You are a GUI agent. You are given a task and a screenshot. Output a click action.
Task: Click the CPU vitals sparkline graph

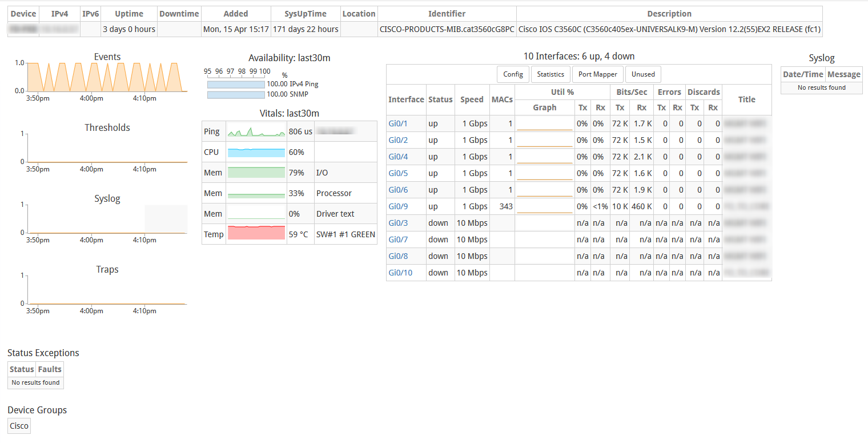[x=256, y=152]
